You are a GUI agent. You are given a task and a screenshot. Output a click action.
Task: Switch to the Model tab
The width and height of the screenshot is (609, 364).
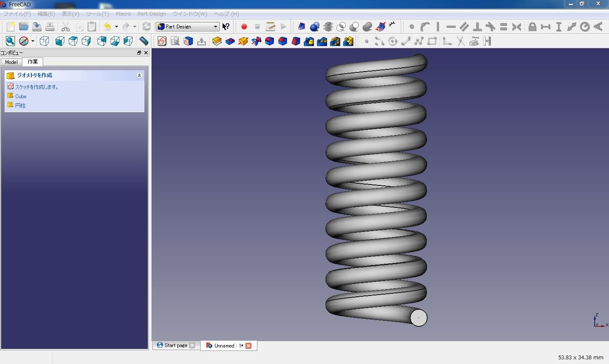(x=11, y=62)
